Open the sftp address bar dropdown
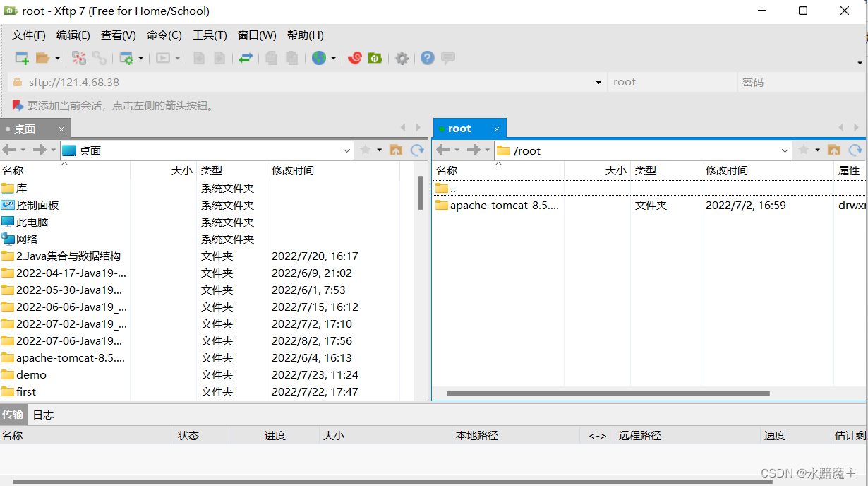 (x=599, y=82)
